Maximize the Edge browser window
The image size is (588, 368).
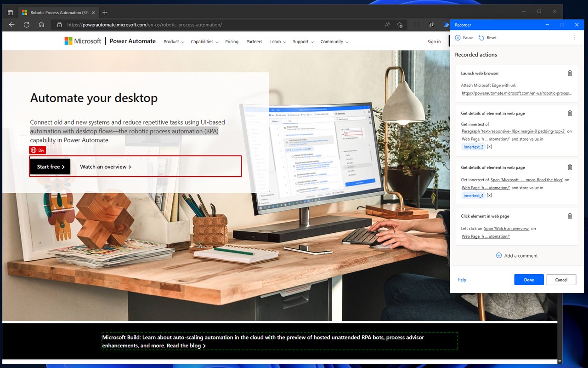click(539, 11)
